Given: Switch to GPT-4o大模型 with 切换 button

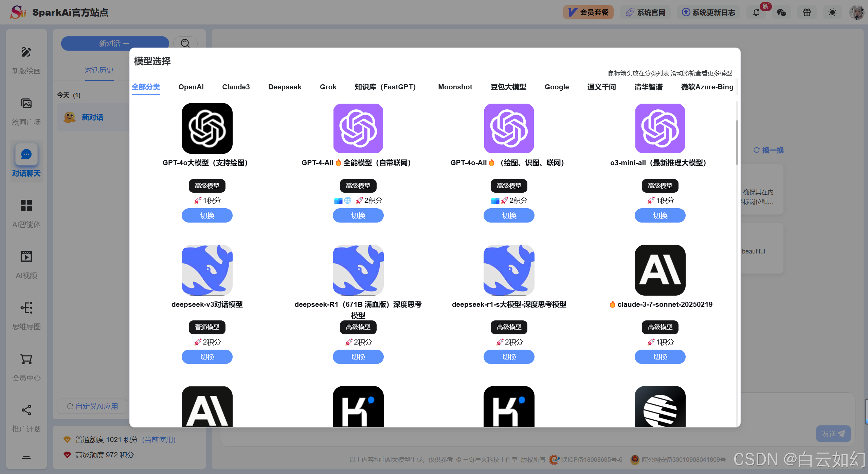Looking at the screenshot, I should pyautogui.click(x=207, y=215).
